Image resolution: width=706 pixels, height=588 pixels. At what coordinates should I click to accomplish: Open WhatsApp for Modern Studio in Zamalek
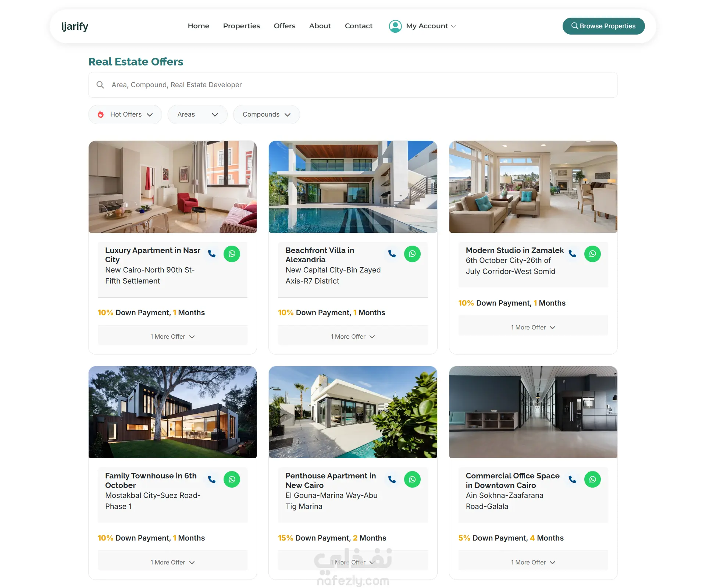(593, 254)
